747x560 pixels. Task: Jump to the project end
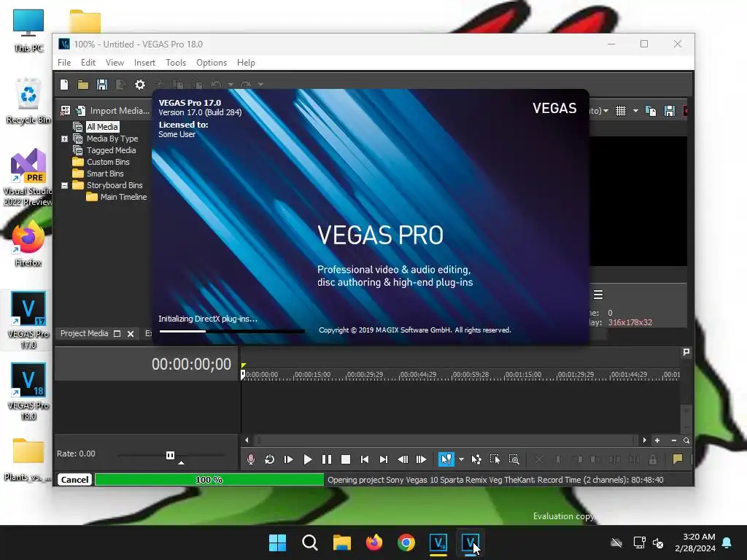[x=384, y=459]
